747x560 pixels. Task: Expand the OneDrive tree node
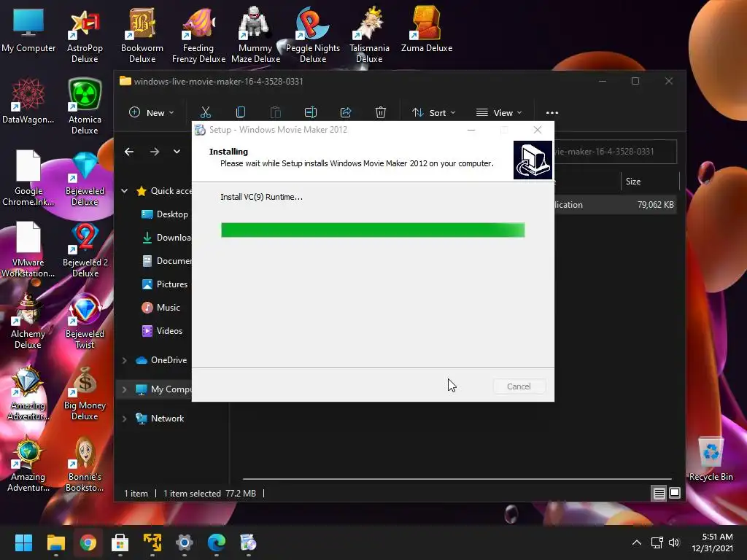tap(124, 360)
